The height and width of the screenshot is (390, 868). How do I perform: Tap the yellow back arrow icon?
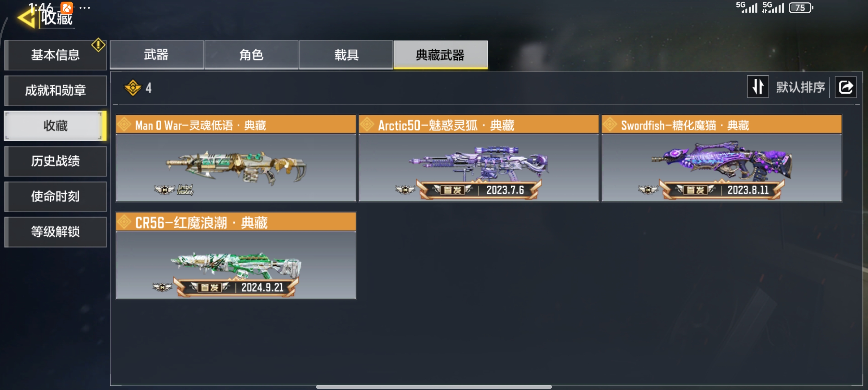26,19
